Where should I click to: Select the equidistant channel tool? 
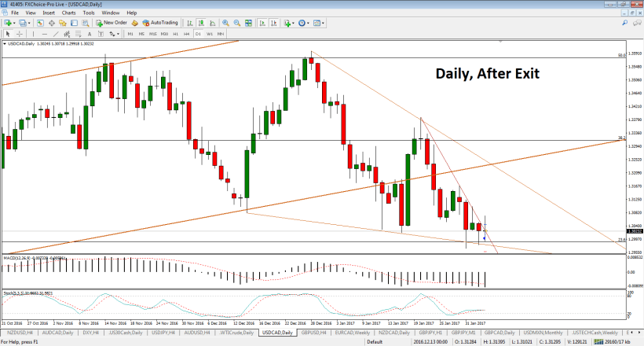tap(67, 34)
